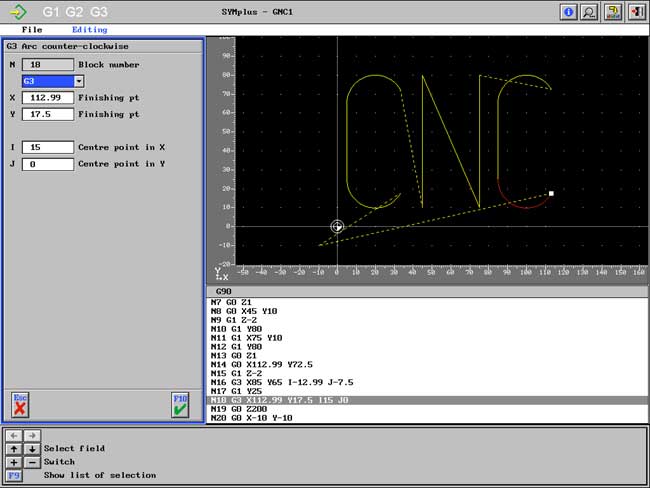Open the File menu
The width and height of the screenshot is (650, 488).
pos(32,30)
